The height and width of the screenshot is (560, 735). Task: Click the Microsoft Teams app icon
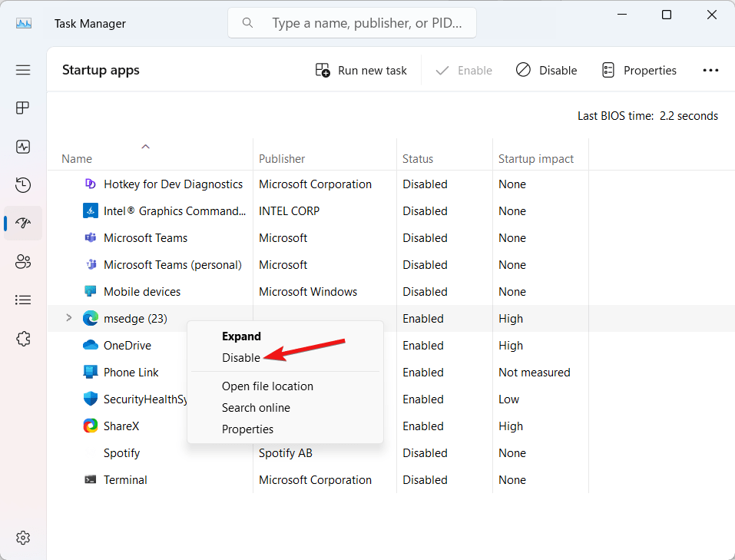pos(90,238)
